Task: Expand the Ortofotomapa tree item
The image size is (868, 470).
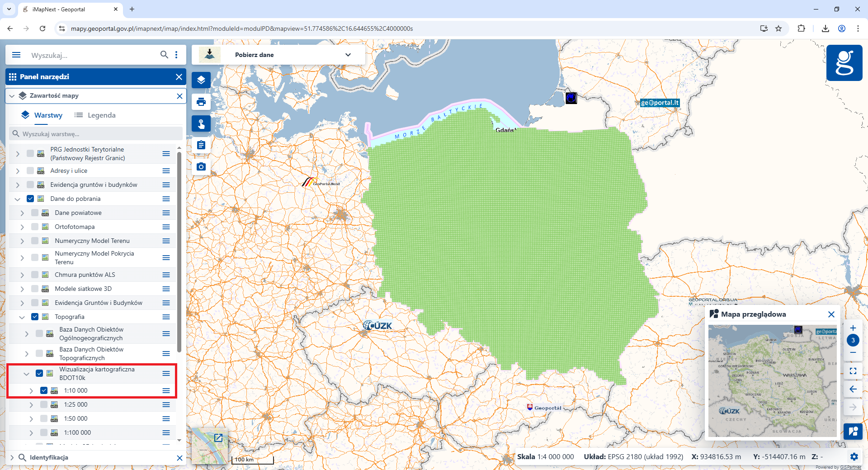Action: 22,227
